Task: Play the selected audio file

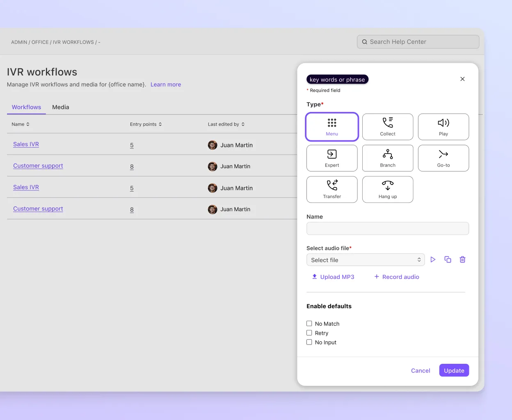Action: pos(433,260)
